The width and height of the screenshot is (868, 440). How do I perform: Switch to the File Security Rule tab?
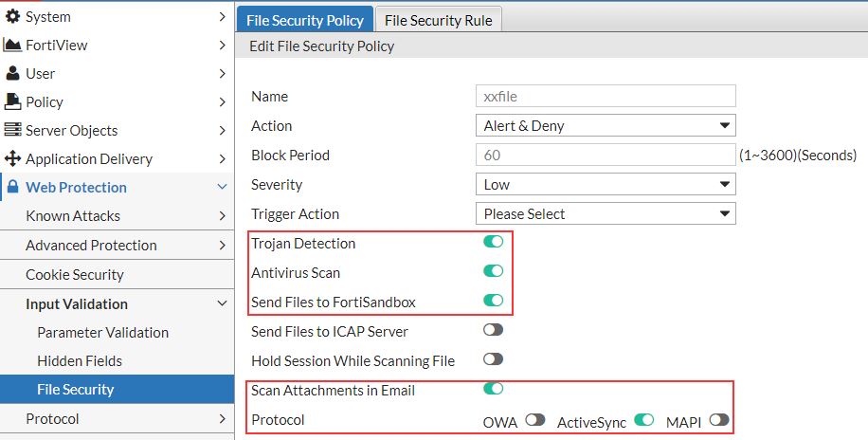coord(438,20)
